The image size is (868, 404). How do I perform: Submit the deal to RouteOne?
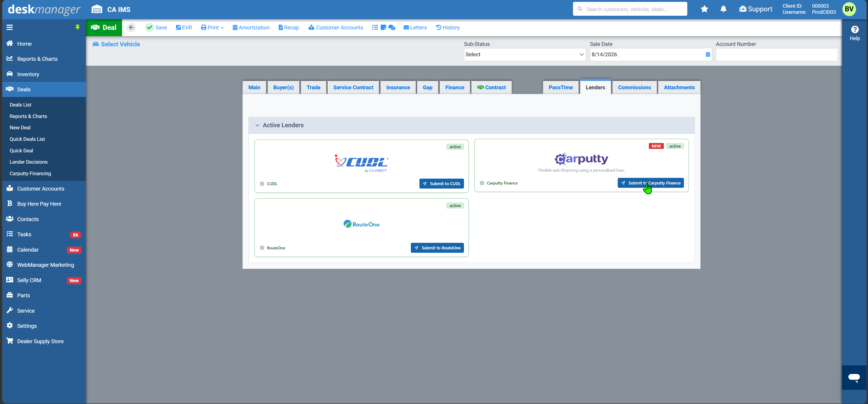437,248
